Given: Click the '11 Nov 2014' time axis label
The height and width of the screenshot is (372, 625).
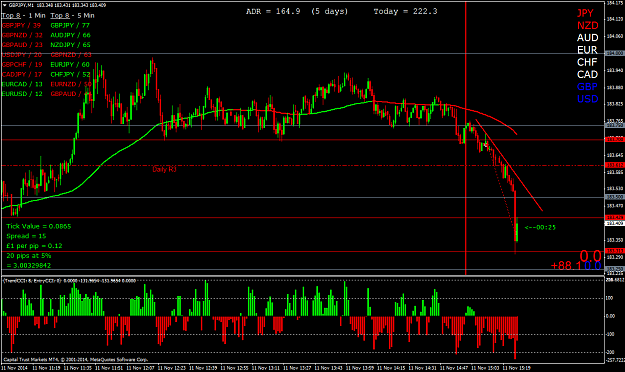Looking at the screenshot, I should click(14, 368).
